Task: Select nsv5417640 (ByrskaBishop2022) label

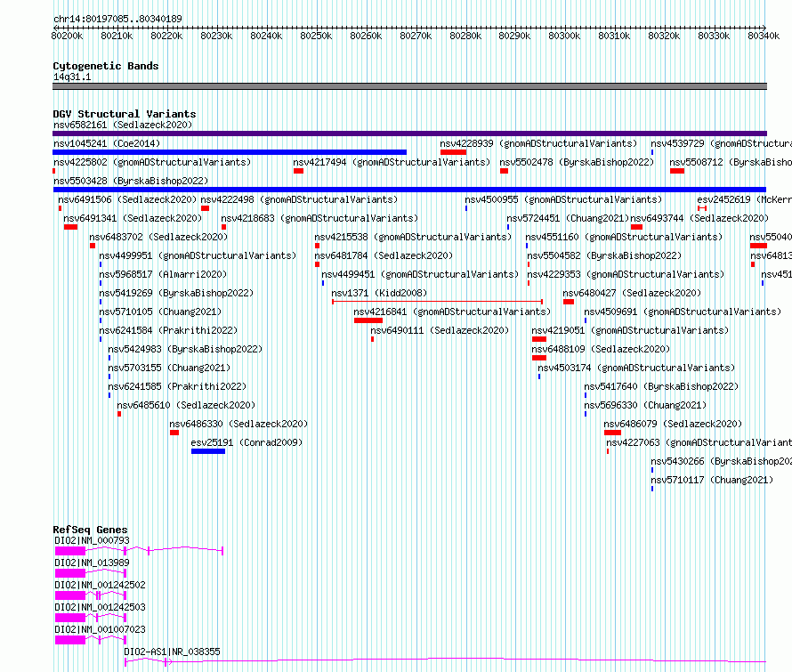Action: point(661,386)
